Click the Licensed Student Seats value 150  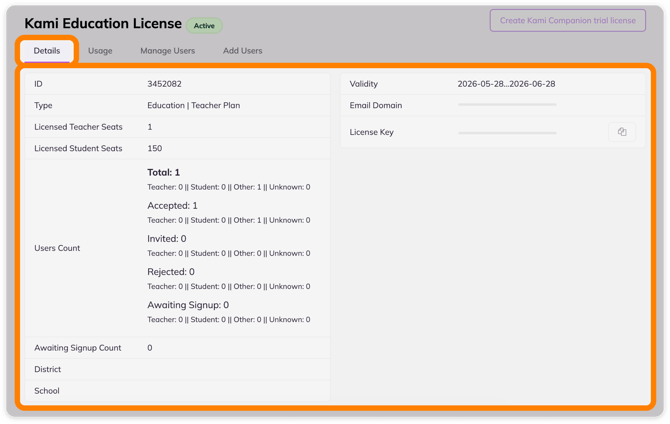click(x=155, y=148)
